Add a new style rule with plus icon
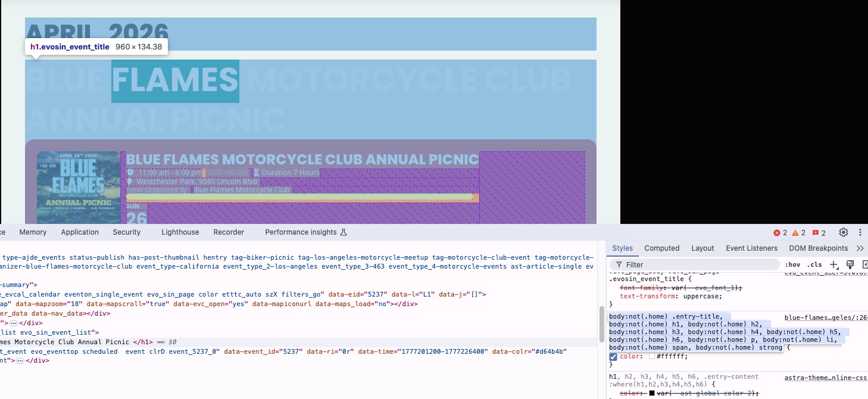868x399 pixels. point(833,264)
